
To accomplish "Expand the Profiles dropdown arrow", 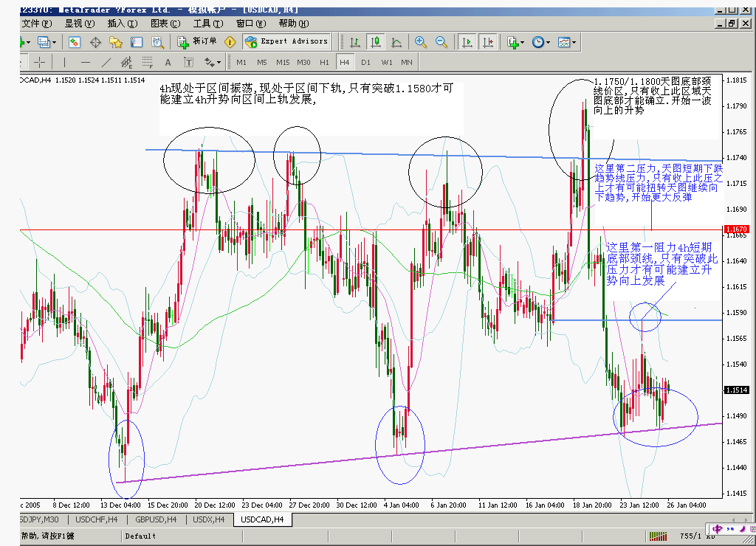I will tap(54, 43).
